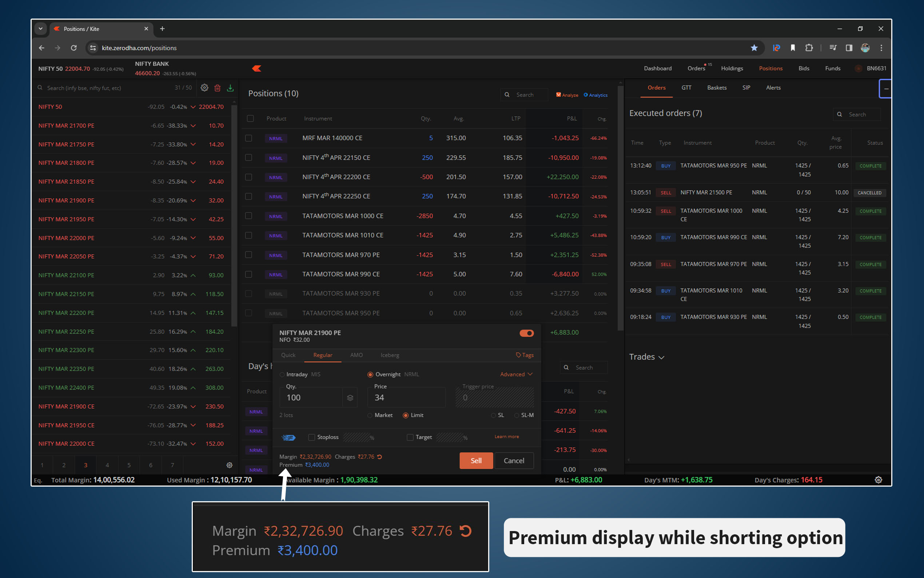The width and height of the screenshot is (924, 578).
Task: Click the green download icon in watchlist header
Action: point(230,88)
